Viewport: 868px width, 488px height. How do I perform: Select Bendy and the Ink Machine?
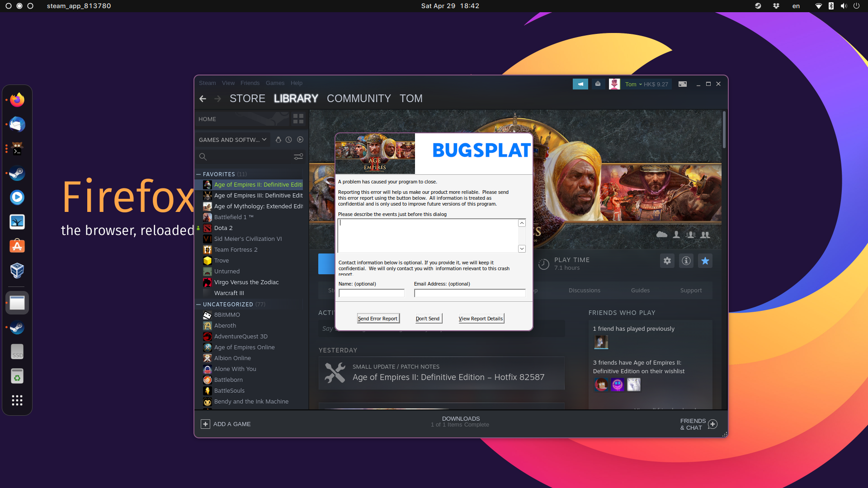pos(251,402)
